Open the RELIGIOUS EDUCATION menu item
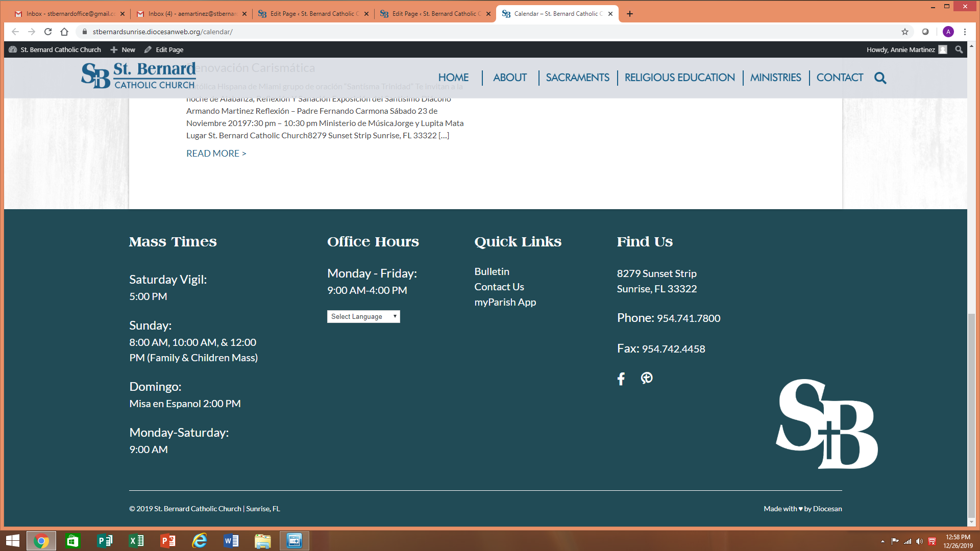The width and height of the screenshot is (980, 551). 679,78
